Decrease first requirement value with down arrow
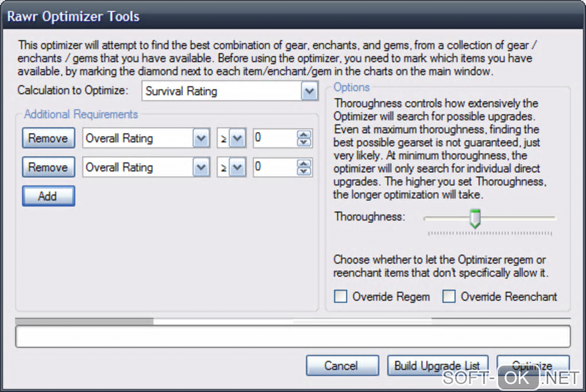The image size is (586, 392). tap(304, 142)
